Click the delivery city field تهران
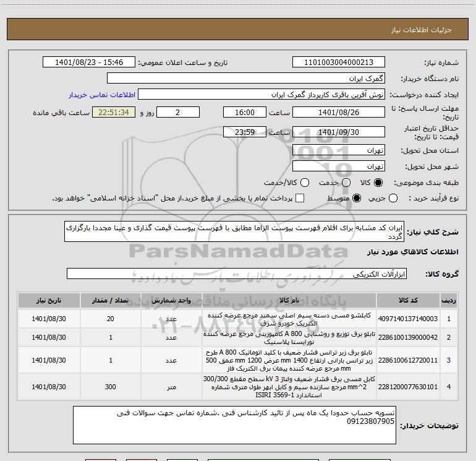This screenshot has width=476, height=461. (339, 166)
